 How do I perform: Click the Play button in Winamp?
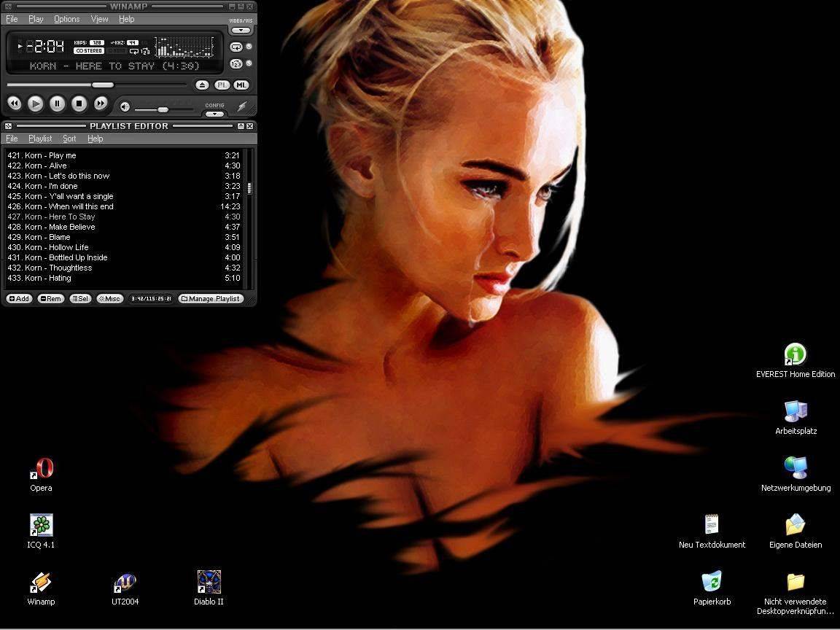coord(35,104)
